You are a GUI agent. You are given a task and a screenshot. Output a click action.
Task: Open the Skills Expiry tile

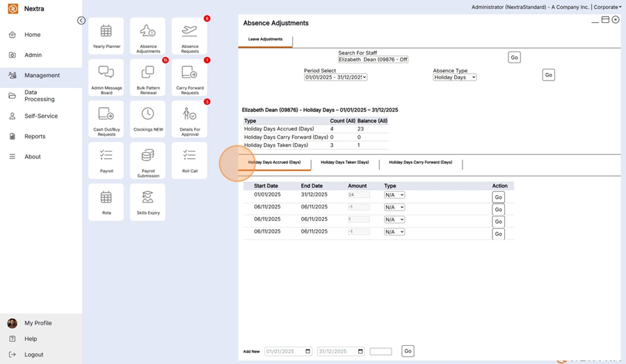[147, 201]
